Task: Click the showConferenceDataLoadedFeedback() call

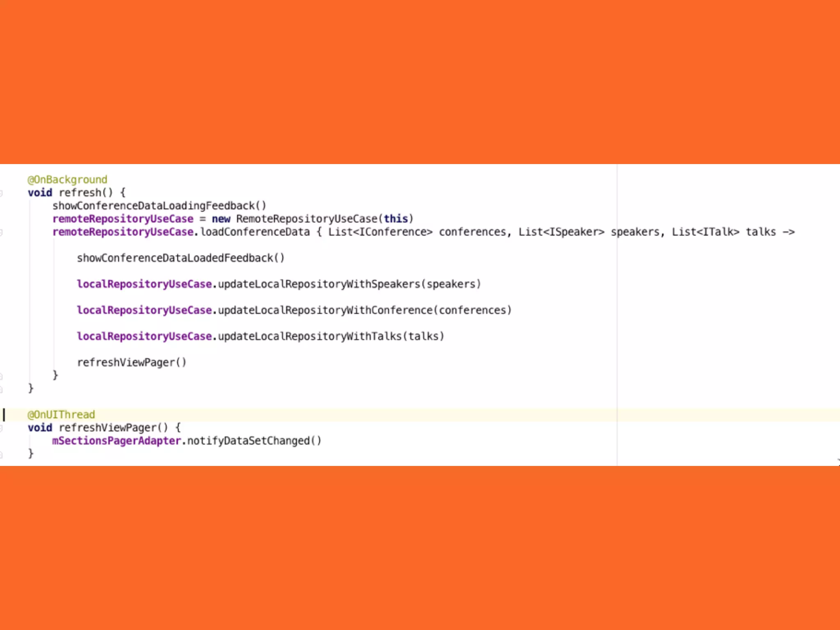Action: (x=180, y=258)
